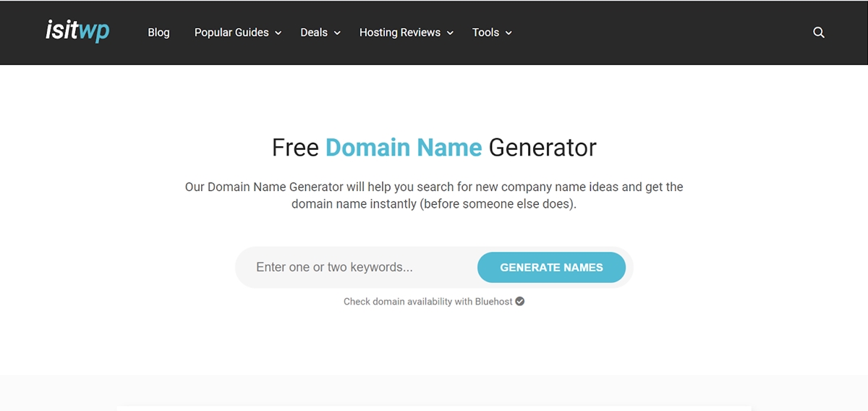Image resolution: width=868 pixels, height=411 pixels.
Task: Expand the Hosting Reviews chevron arrow
Action: pos(450,33)
